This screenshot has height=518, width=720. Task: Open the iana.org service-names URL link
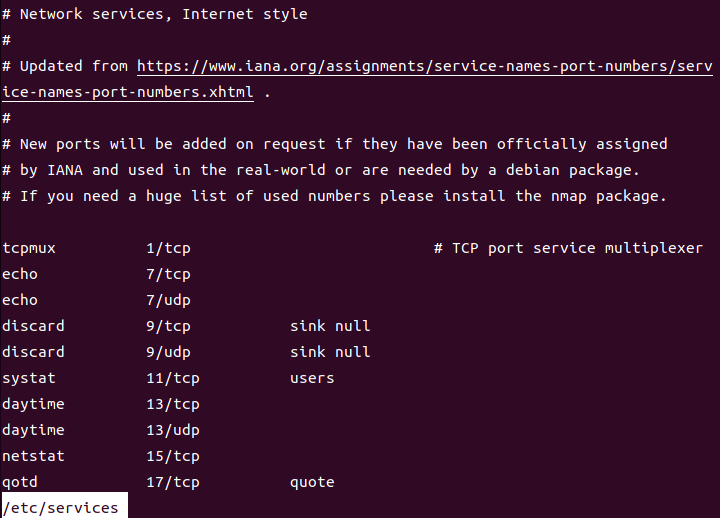pos(425,67)
